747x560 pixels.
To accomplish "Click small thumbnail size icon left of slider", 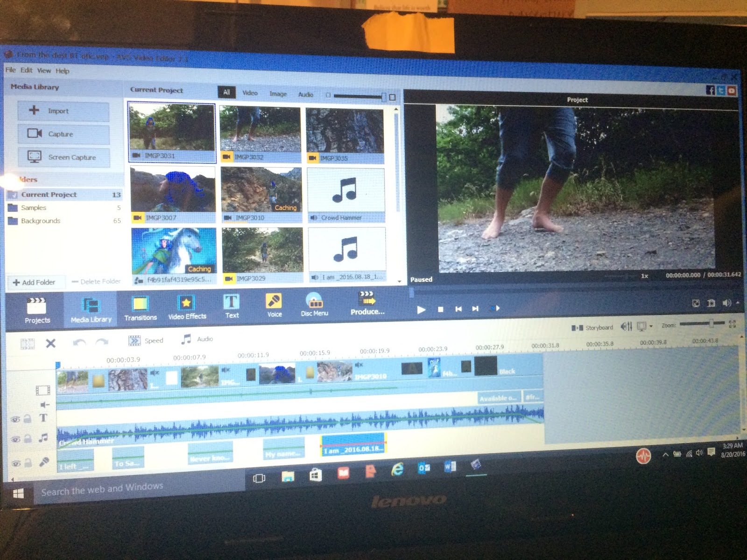I will [x=328, y=95].
